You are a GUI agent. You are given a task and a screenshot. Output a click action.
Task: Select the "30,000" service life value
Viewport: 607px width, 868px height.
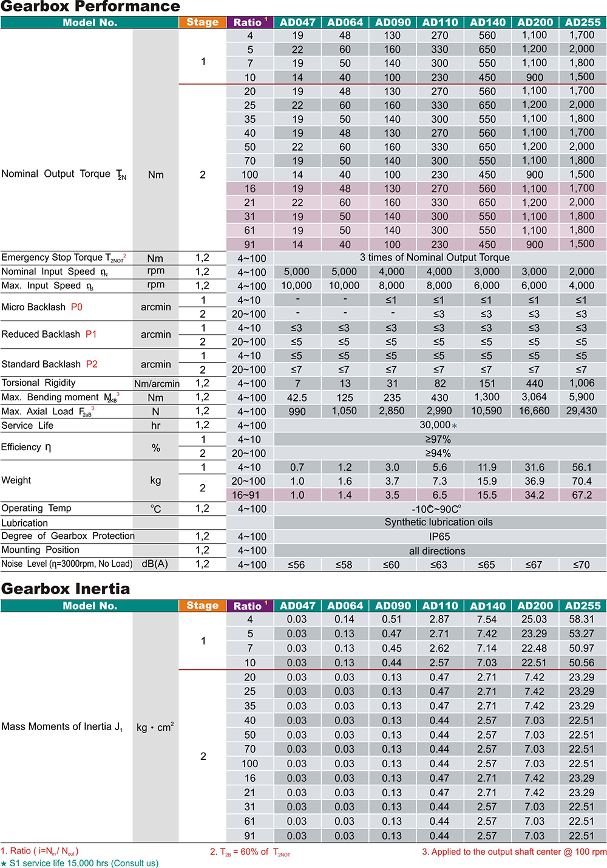pyautogui.click(x=435, y=425)
